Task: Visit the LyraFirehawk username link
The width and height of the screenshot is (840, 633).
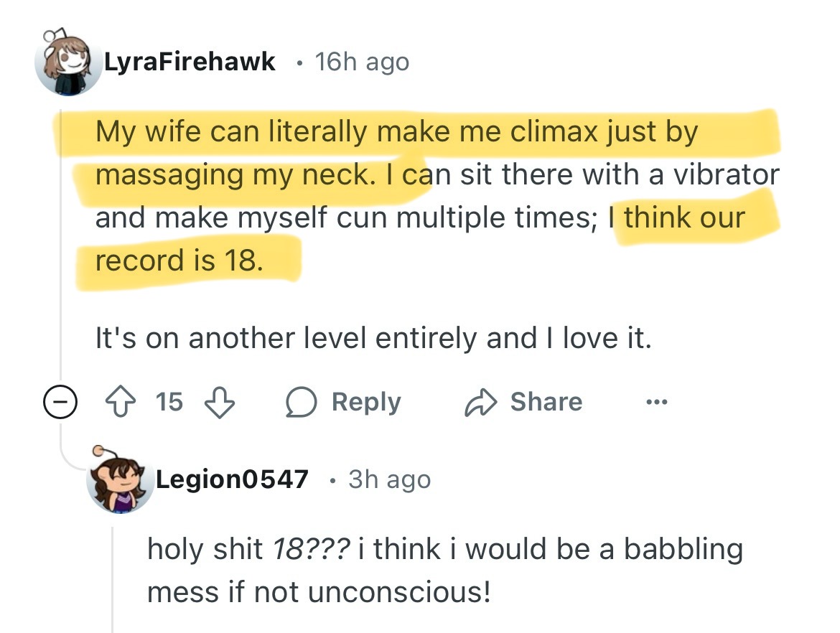Action: tap(190, 62)
